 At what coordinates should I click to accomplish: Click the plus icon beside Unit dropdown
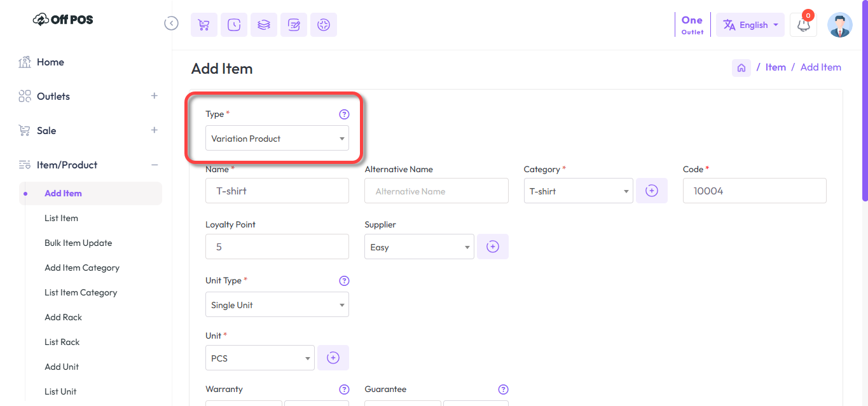pyautogui.click(x=333, y=358)
